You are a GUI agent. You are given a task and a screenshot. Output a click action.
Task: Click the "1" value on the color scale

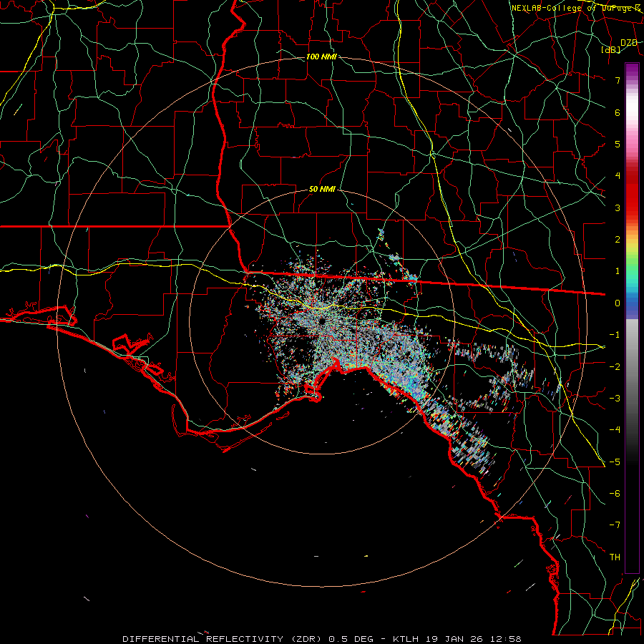pyautogui.click(x=618, y=271)
